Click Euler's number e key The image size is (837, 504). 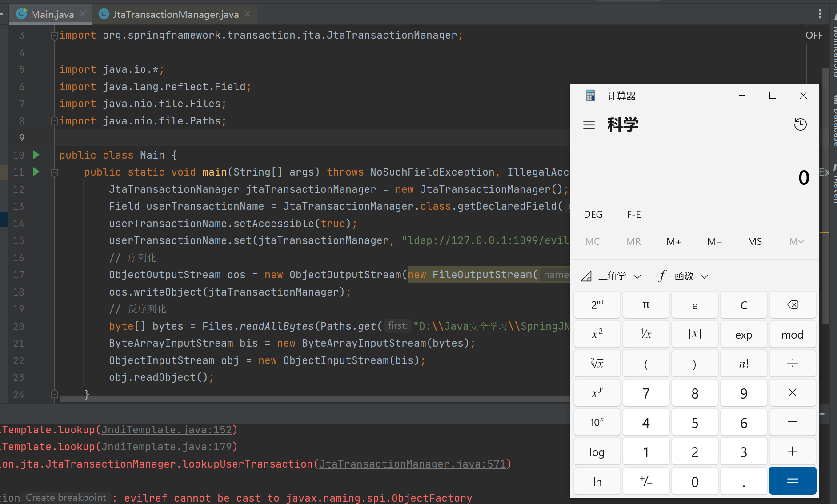[x=695, y=305]
